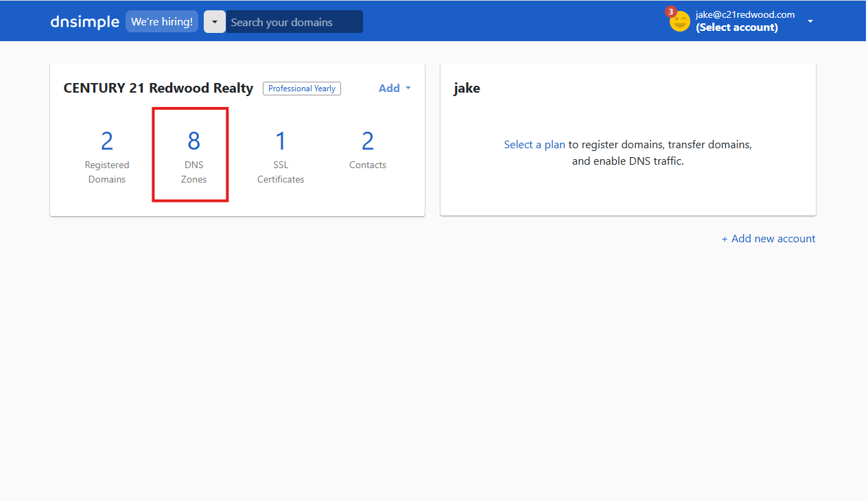Open the Add dropdown menu
Image resolution: width=868 pixels, height=501 pixels.
click(395, 88)
